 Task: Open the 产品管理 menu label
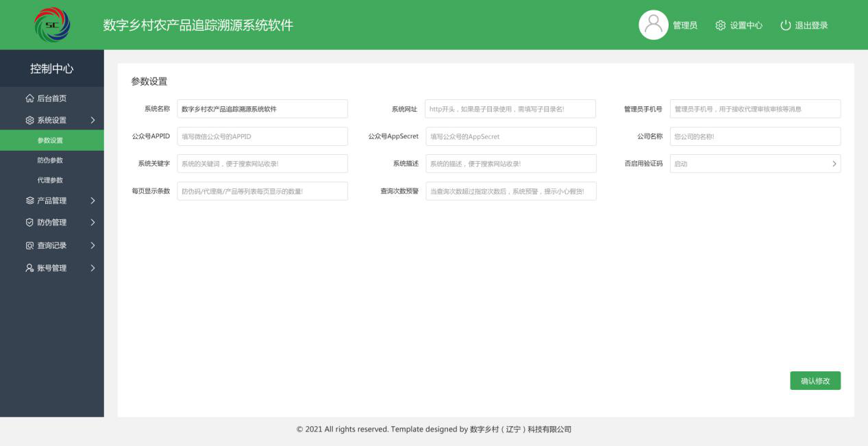point(52,201)
